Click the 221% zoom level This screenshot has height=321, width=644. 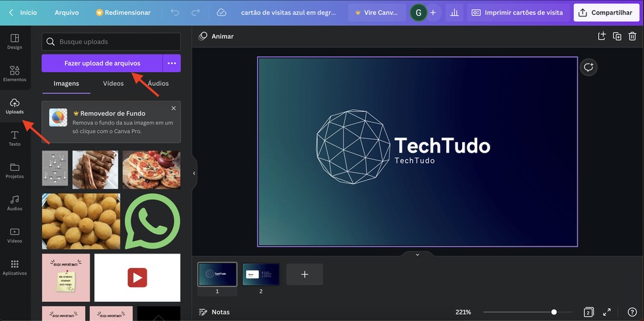click(463, 312)
